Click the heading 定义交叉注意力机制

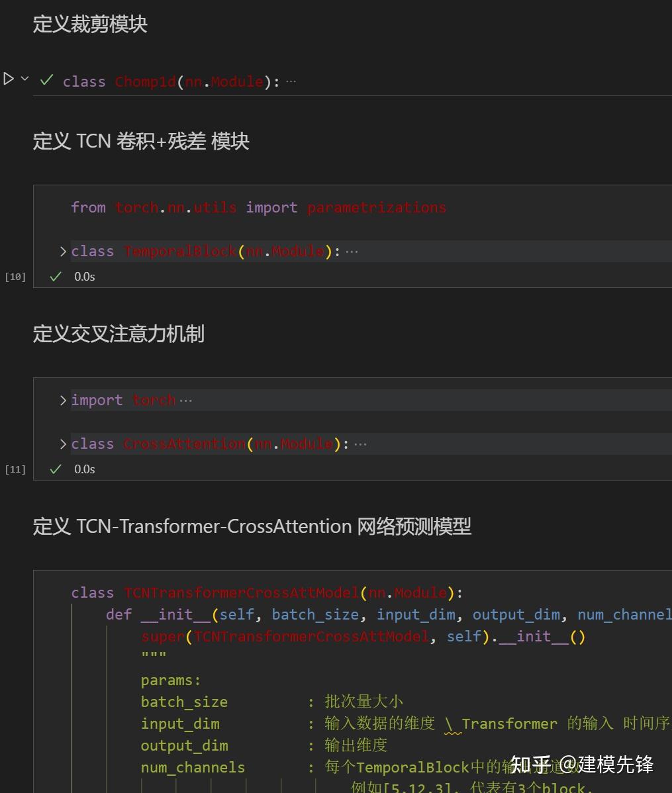119,334
